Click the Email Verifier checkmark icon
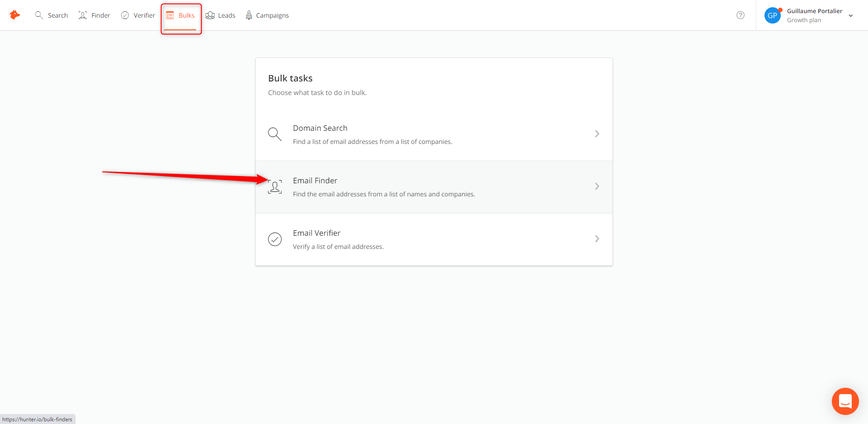The height and width of the screenshot is (424, 868). [x=275, y=239]
